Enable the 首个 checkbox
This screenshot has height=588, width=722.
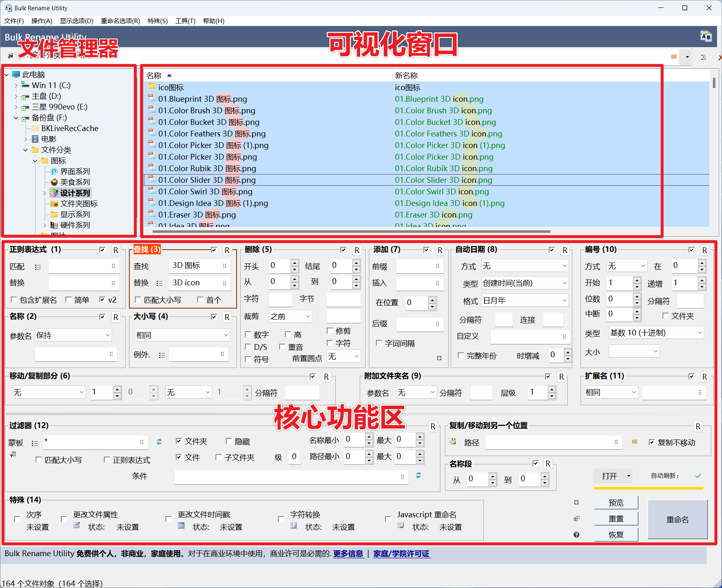click(x=200, y=300)
